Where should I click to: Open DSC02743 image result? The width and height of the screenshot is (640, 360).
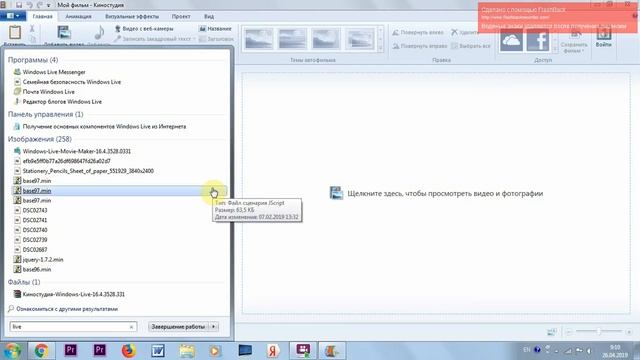click(x=31, y=210)
